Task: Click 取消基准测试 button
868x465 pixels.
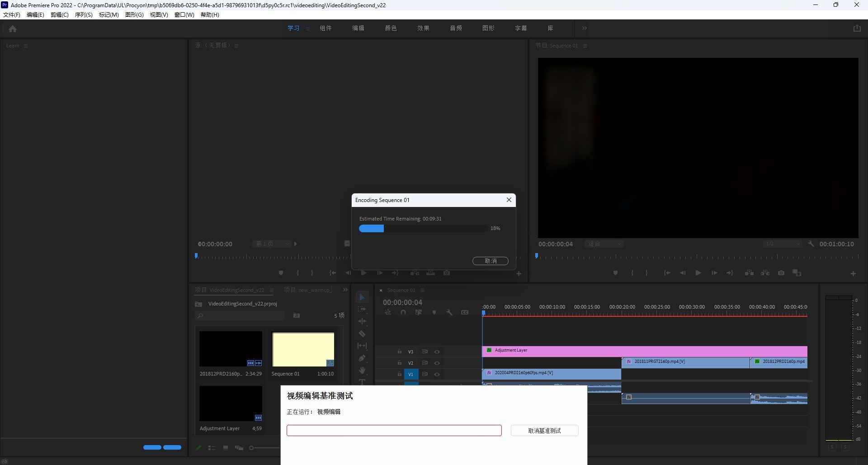Action: tap(545, 431)
